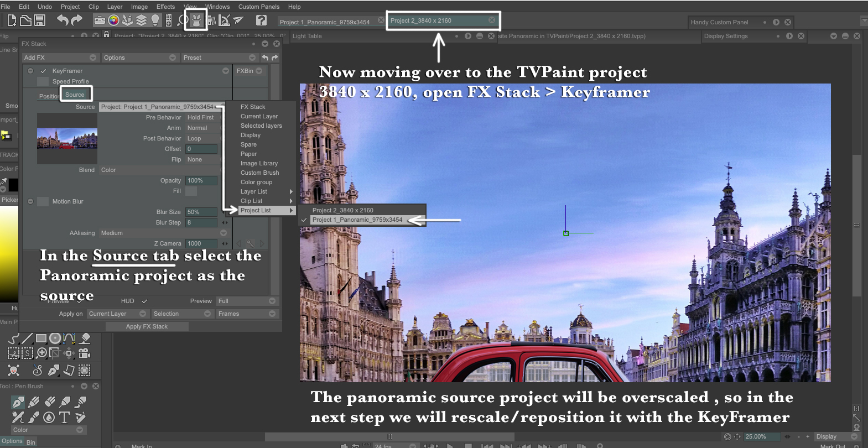868x448 pixels.
Task: Click the light bulb light table icon
Action: click(155, 20)
